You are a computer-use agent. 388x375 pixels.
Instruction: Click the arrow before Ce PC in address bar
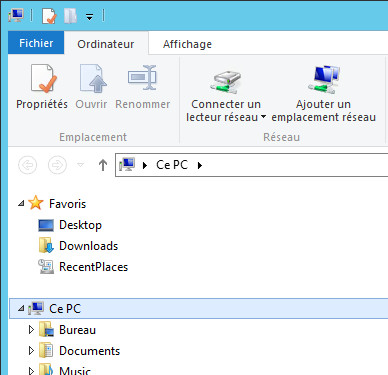tap(145, 165)
